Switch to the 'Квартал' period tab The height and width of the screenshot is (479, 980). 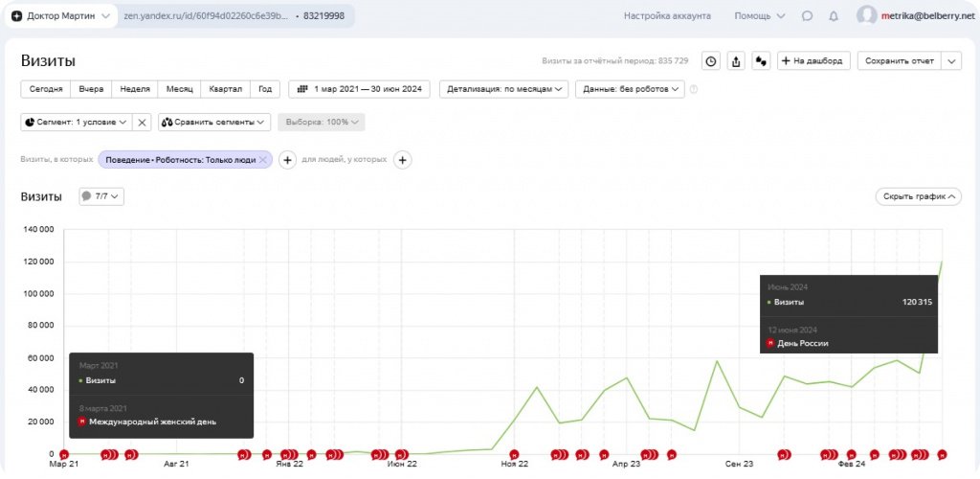[x=226, y=89]
